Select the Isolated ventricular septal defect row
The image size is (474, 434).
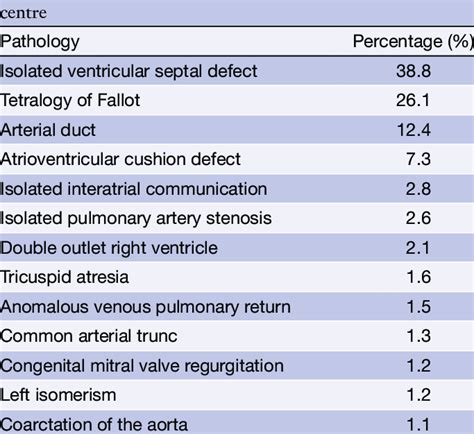click(237, 71)
